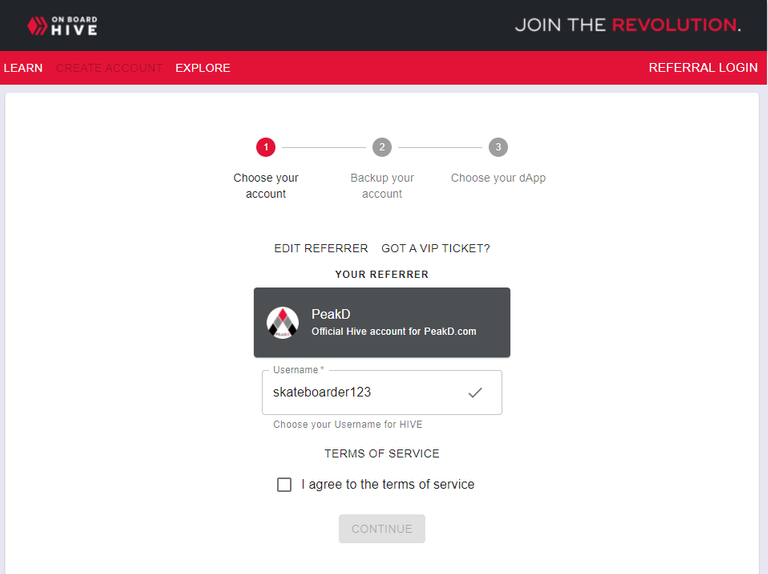
Task: Click the TERMS OF SERVICE heading
Action: click(x=382, y=454)
